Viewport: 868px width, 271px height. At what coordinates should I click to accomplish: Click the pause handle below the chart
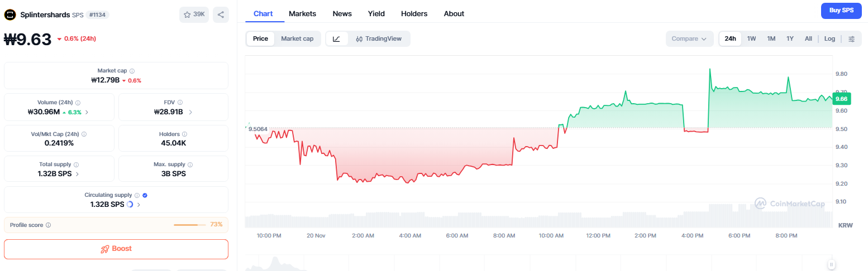coord(832,264)
